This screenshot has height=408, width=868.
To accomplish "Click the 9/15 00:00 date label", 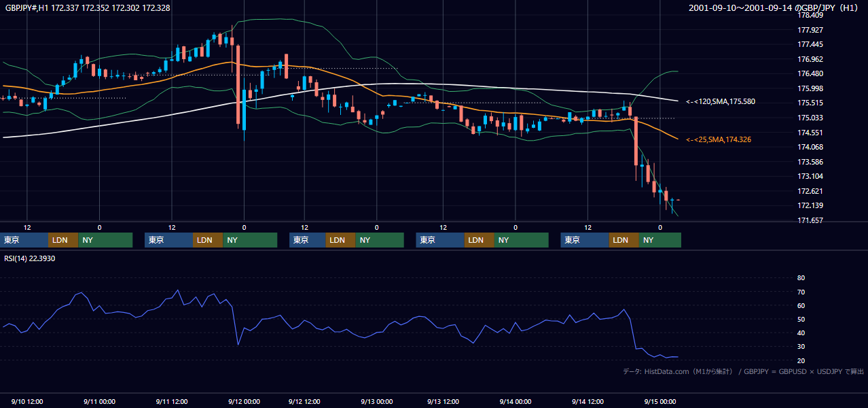I will pyautogui.click(x=659, y=401).
